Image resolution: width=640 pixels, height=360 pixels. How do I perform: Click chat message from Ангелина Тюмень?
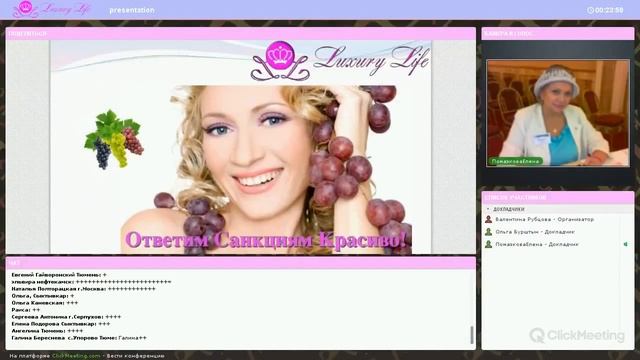click(47, 331)
